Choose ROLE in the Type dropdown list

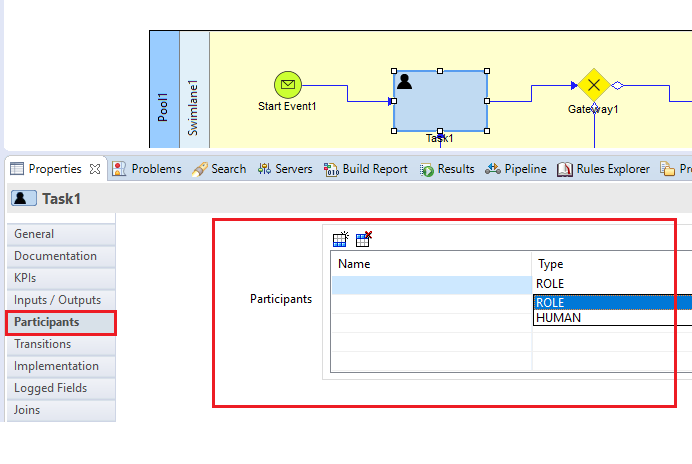(613, 303)
